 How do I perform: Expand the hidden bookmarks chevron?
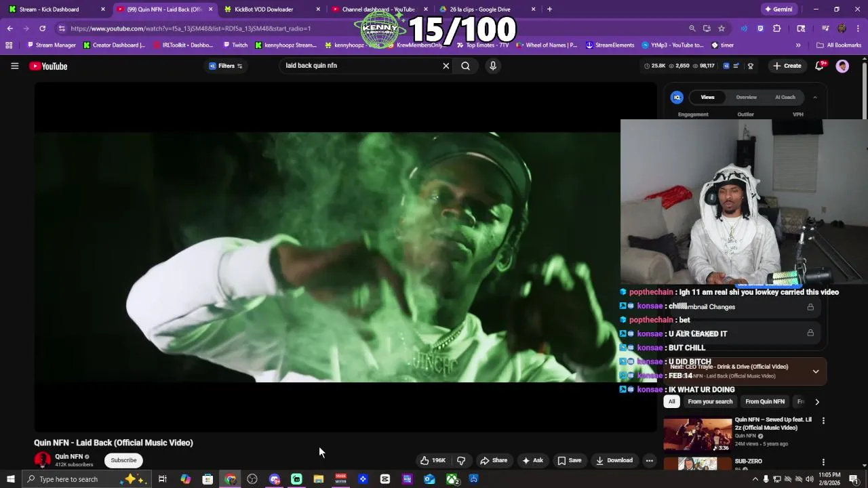pyautogui.click(x=798, y=45)
